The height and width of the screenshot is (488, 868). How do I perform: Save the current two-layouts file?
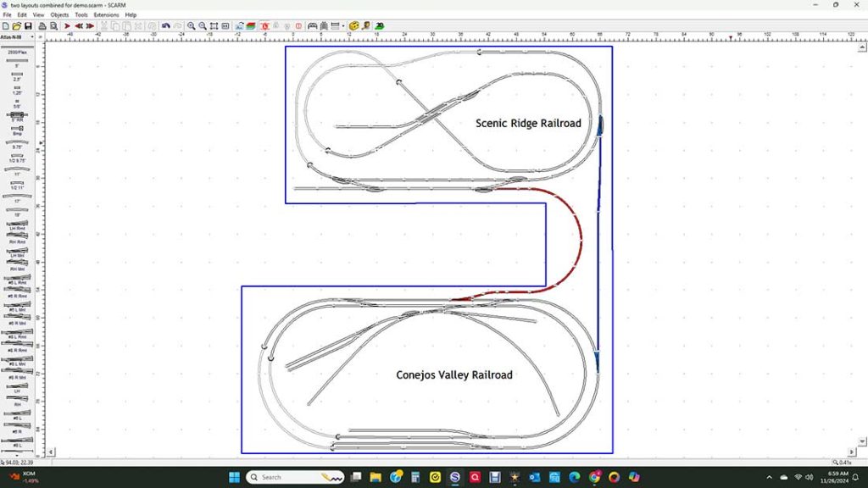click(30, 25)
